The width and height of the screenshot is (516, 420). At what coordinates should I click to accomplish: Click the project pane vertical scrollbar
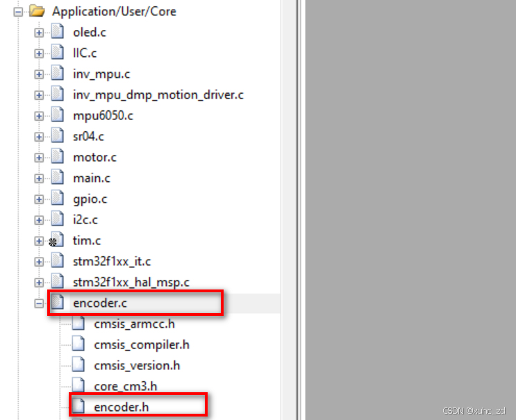tap(290, 210)
